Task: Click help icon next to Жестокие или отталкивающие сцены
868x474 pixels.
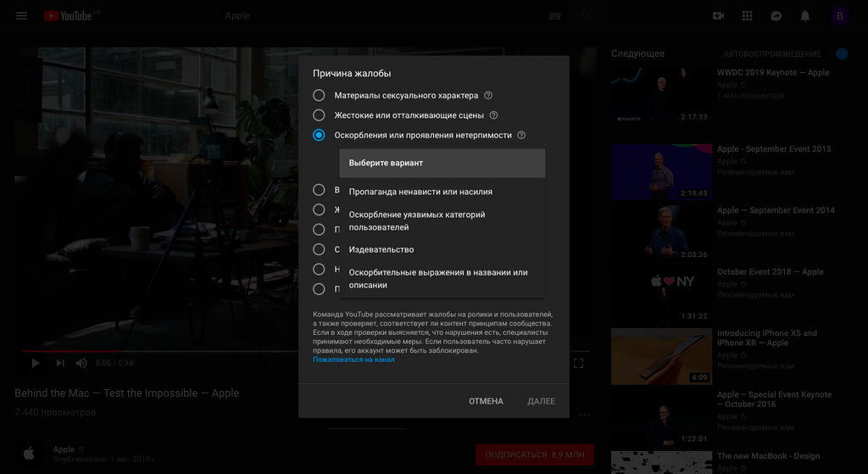Action: click(494, 115)
